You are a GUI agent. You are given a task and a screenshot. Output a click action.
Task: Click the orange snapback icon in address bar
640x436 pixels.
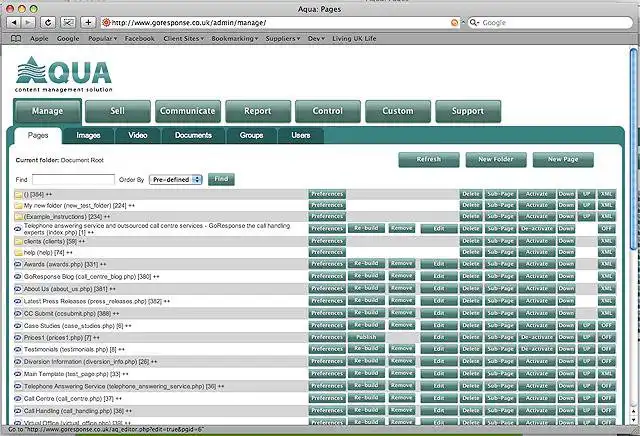point(454,23)
